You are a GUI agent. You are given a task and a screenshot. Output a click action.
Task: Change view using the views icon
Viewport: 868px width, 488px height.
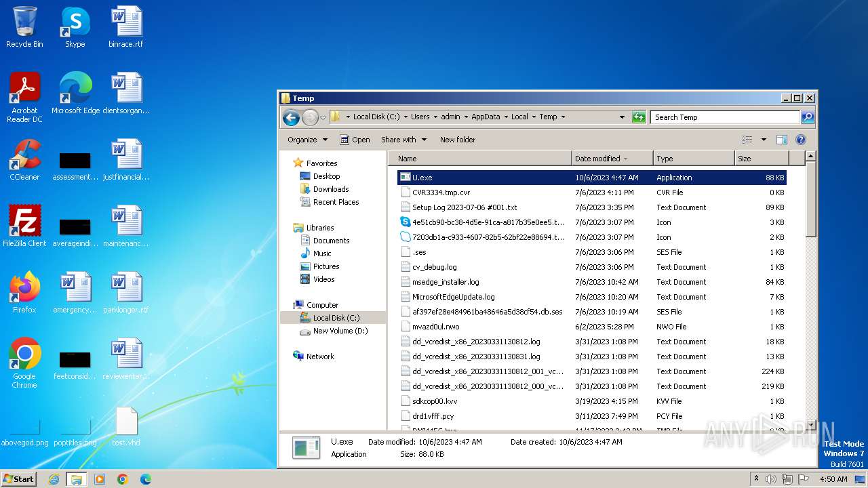(x=747, y=140)
